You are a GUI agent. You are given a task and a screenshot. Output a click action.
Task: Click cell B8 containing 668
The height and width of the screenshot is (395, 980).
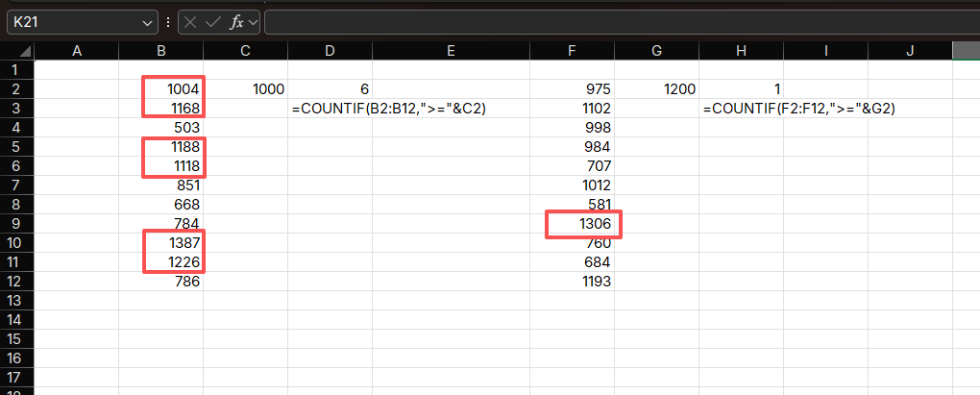tap(161, 205)
